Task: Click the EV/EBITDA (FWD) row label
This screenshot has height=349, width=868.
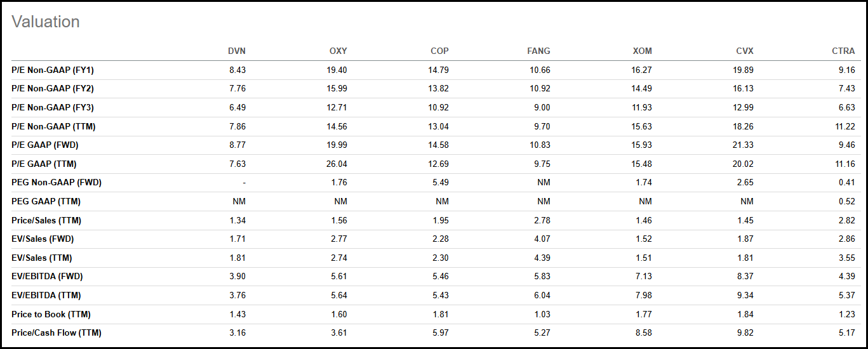Action: (47, 277)
